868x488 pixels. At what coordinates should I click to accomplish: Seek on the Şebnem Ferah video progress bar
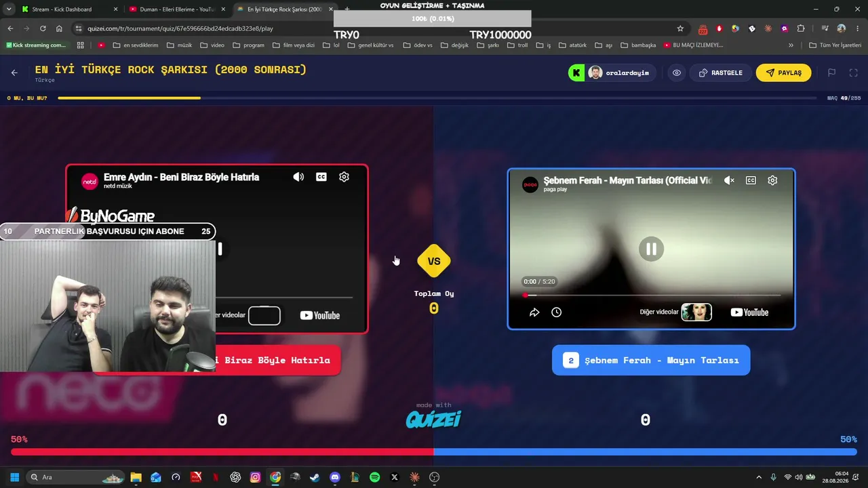[652, 296]
